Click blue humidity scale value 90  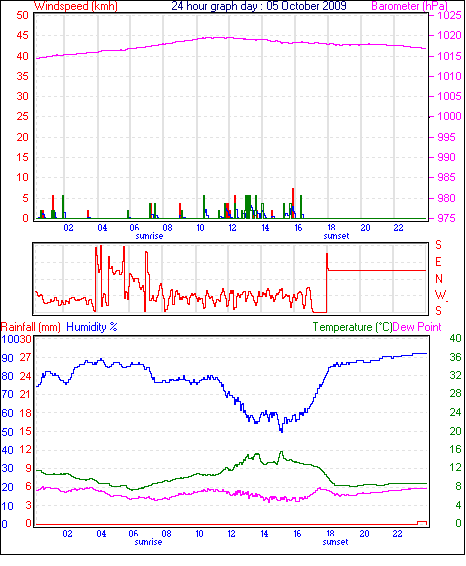point(8,358)
